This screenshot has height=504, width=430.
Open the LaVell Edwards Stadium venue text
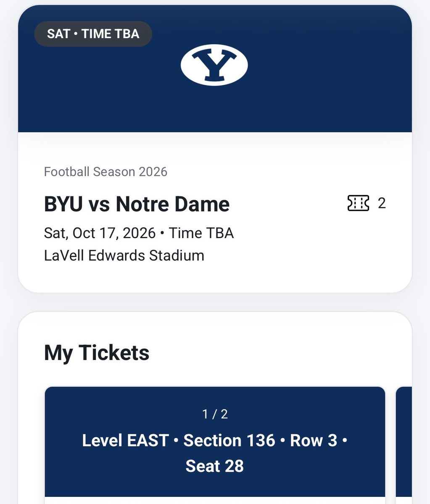[x=124, y=255]
